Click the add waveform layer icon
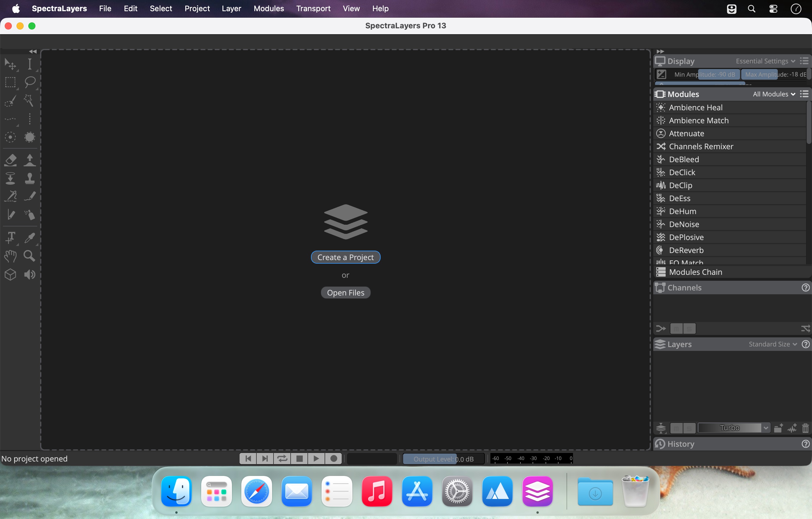812x519 pixels. pyautogui.click(x=792, y=428)
